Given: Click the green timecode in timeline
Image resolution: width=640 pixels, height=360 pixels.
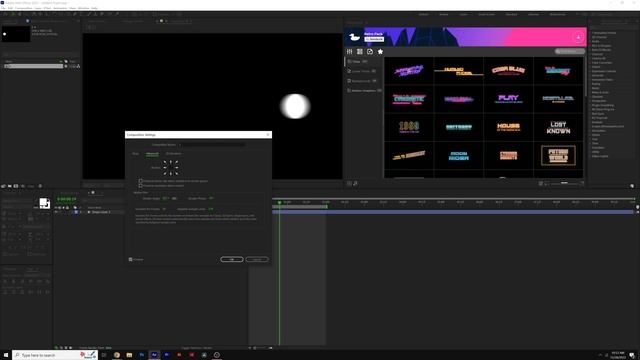Looking at the screenshot, I should 67,199.
